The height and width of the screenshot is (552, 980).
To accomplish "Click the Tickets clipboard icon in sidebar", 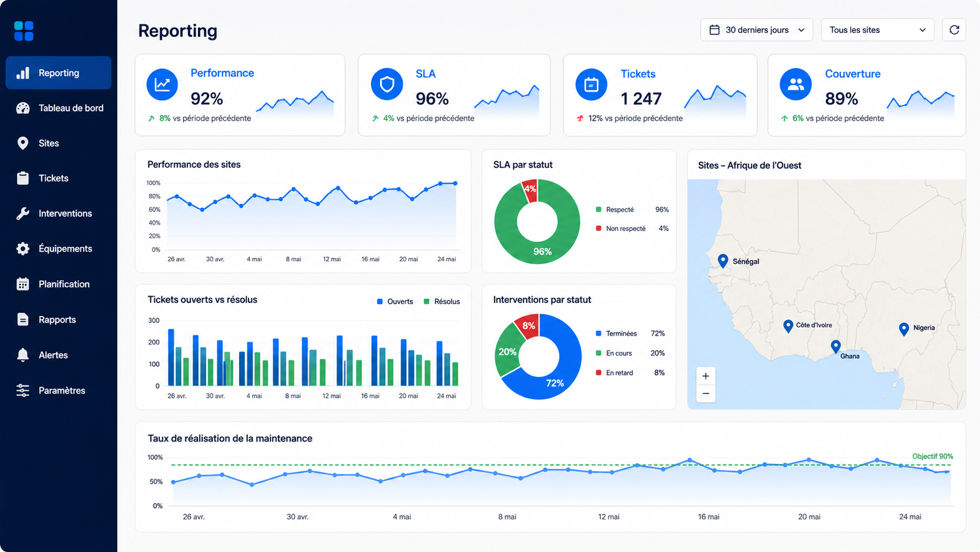I will [x=23, y=178].
